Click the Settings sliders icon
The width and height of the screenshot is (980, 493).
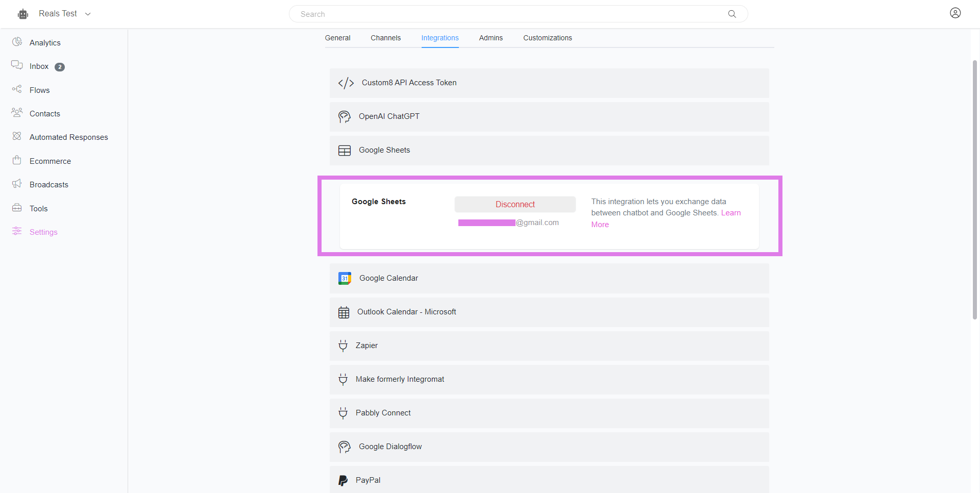tap(17, 231)
